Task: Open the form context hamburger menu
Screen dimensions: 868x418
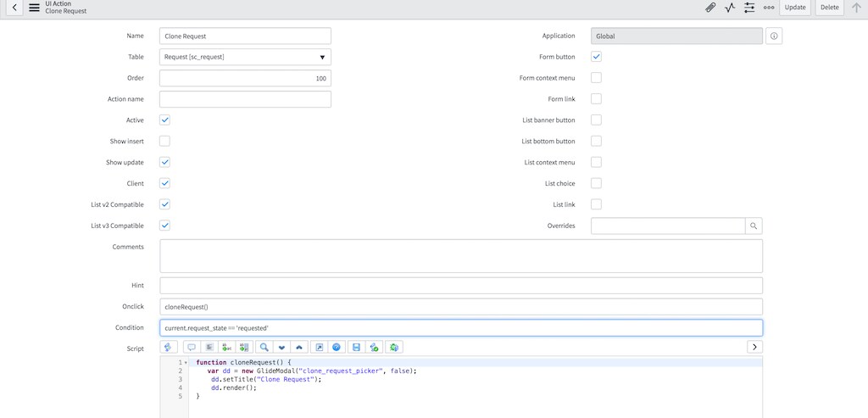Action: [x=35, y=8]
